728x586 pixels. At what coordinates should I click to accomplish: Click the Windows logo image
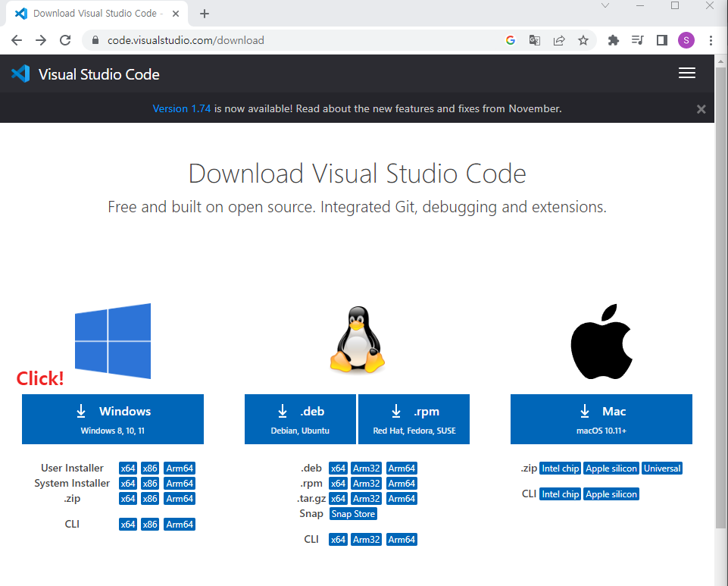[113, 341]
